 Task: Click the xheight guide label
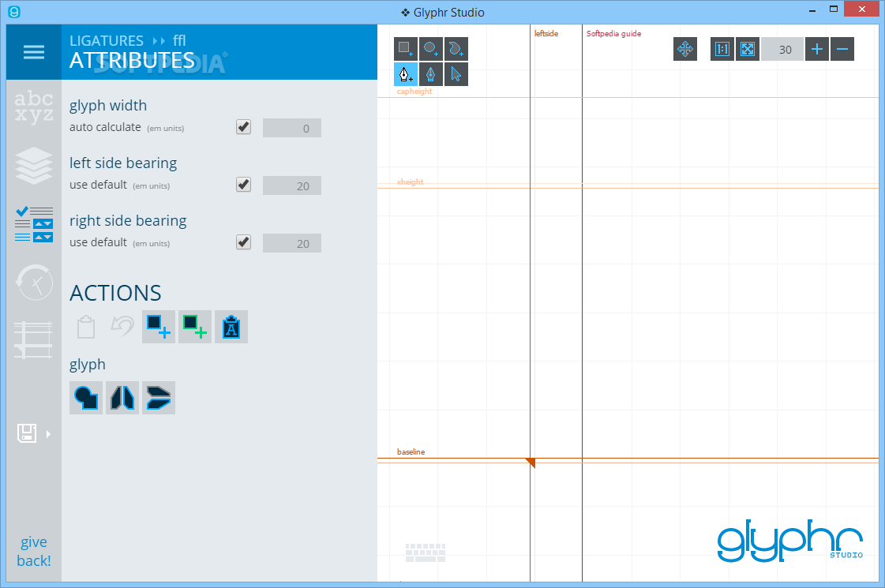pyautogui.click(x=410, y=182)
